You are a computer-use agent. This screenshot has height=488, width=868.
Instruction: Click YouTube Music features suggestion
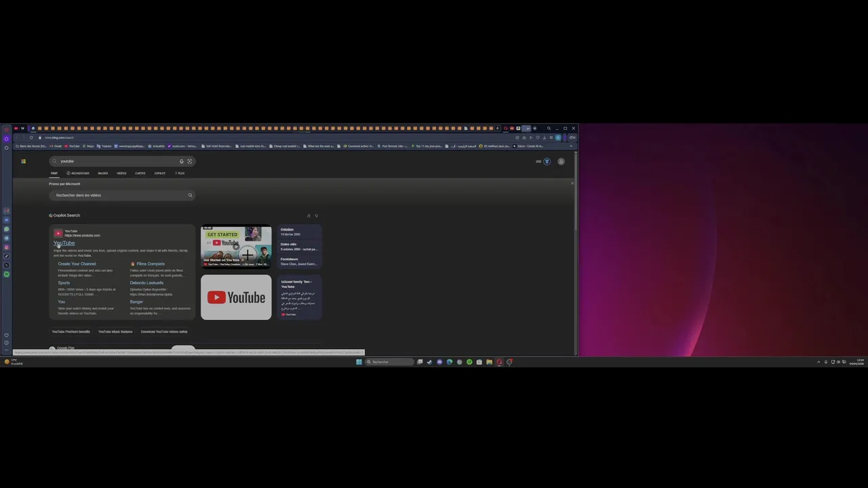click(x=115, y=331)
